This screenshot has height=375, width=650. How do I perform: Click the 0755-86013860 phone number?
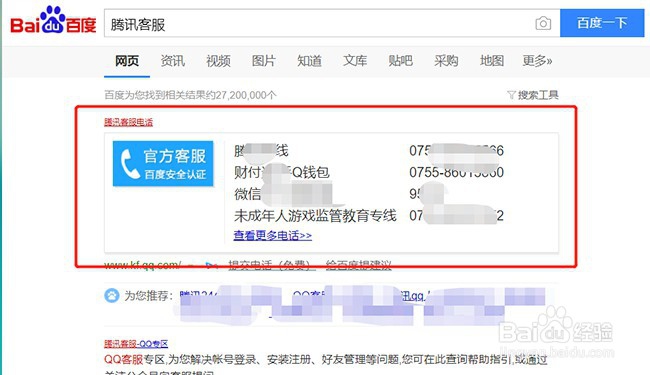click(x=456, y=172)
